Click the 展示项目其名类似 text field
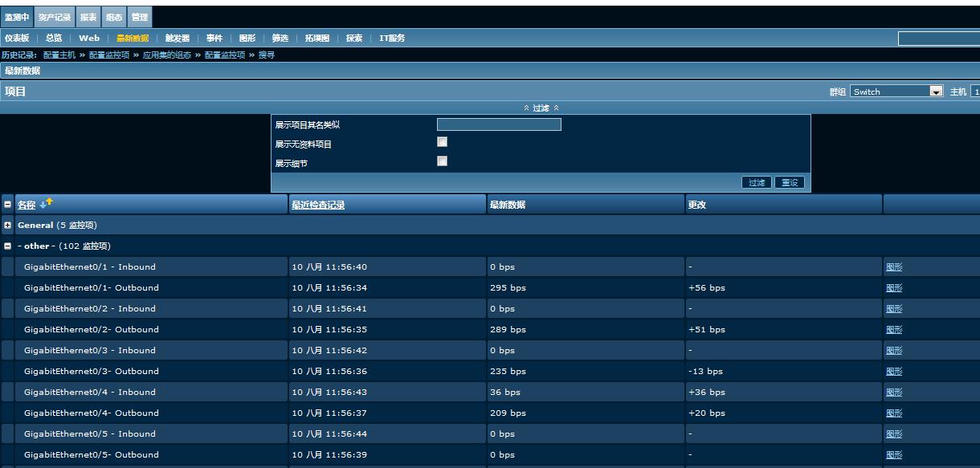The image size is (980, 468). coord(499,124)
